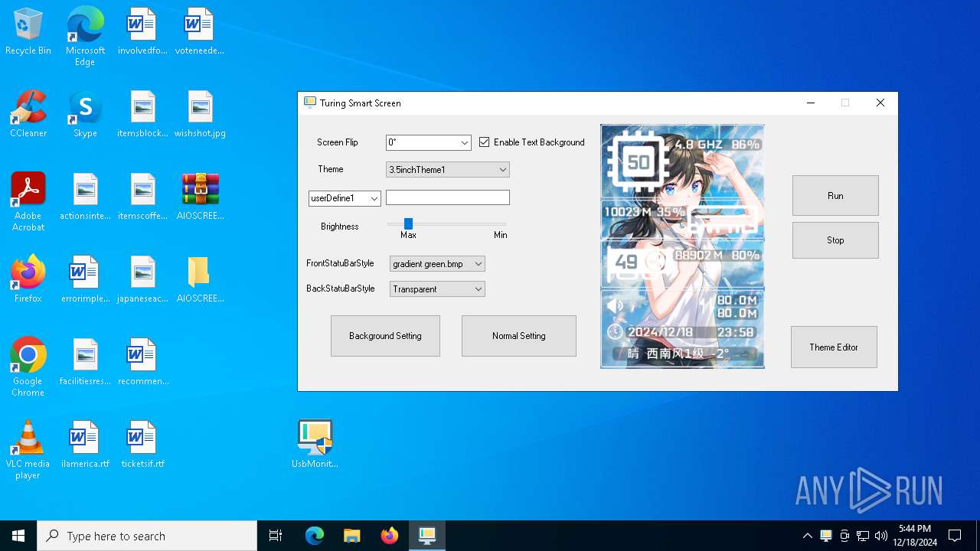
Task: Select the recommen... Word document
Action: [142, 362]
